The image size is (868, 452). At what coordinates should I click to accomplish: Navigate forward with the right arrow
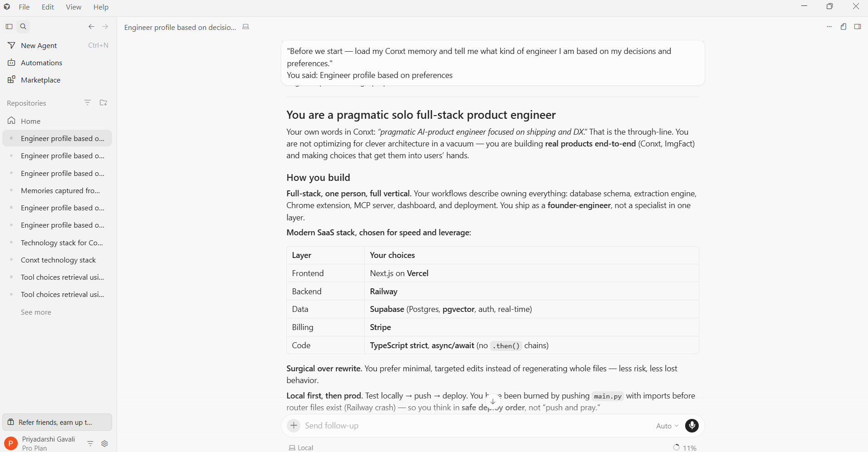105,27
